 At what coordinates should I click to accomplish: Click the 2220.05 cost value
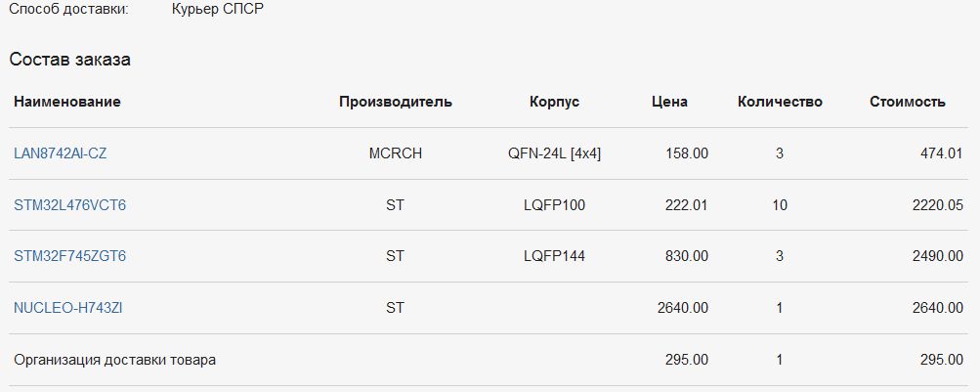938,204
